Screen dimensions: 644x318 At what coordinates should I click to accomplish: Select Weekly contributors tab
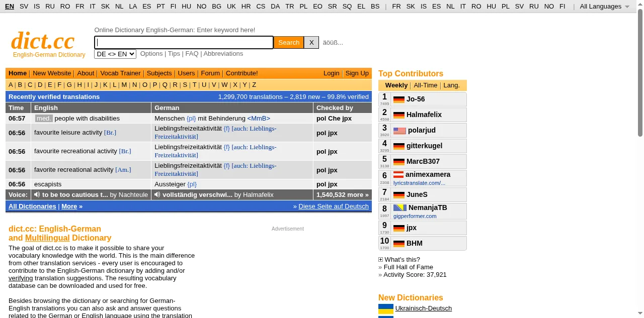(x=396, y=85)
